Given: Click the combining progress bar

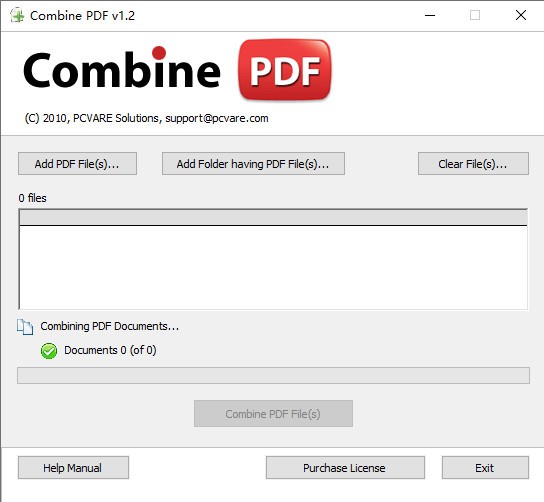Looking at the screenshot, I should click(x=273, y=375).
